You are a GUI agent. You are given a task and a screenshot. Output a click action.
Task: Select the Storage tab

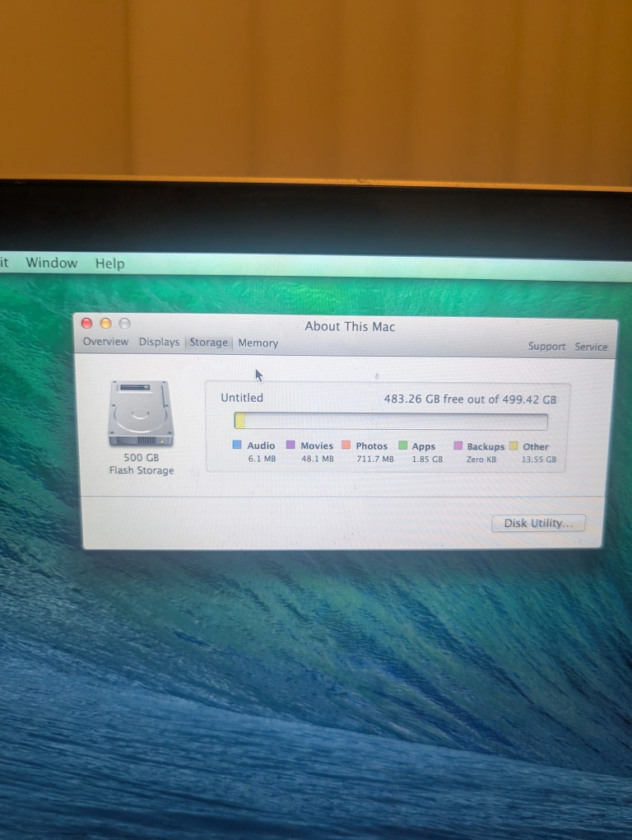point(208,343)
